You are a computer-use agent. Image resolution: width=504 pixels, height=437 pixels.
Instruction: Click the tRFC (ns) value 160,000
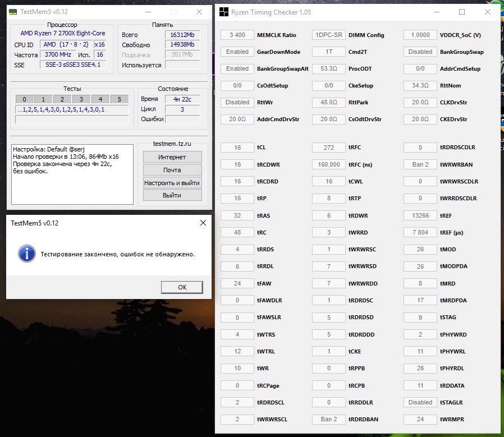[329, 164]
